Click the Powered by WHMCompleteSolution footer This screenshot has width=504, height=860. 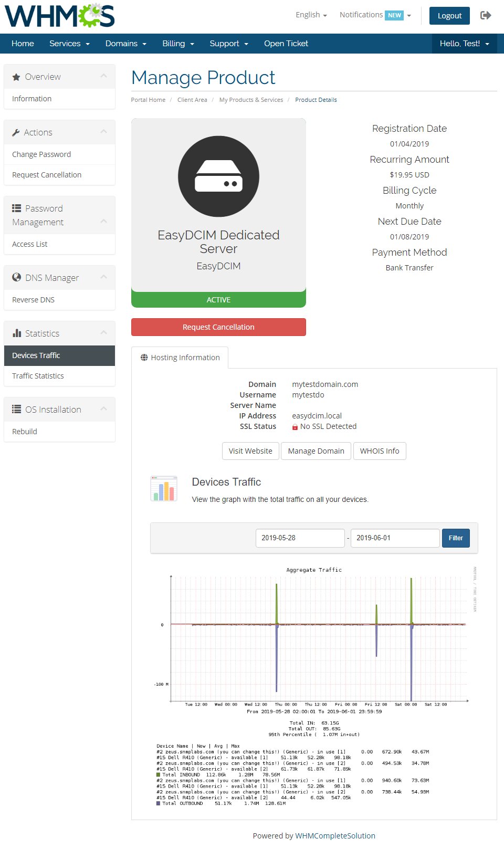[314, 836]
